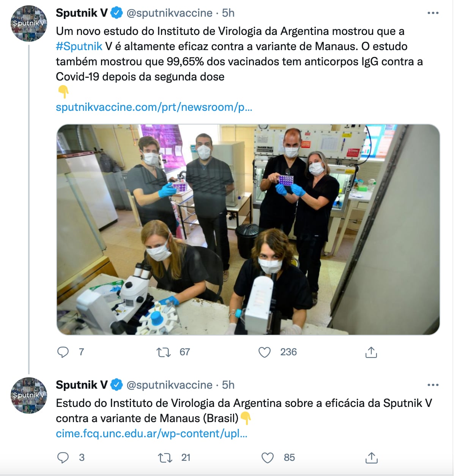Click @sputnikvaccine handle on second tweet
The height and width of the screenshot is (476, 454).
[x=169, y=385]
